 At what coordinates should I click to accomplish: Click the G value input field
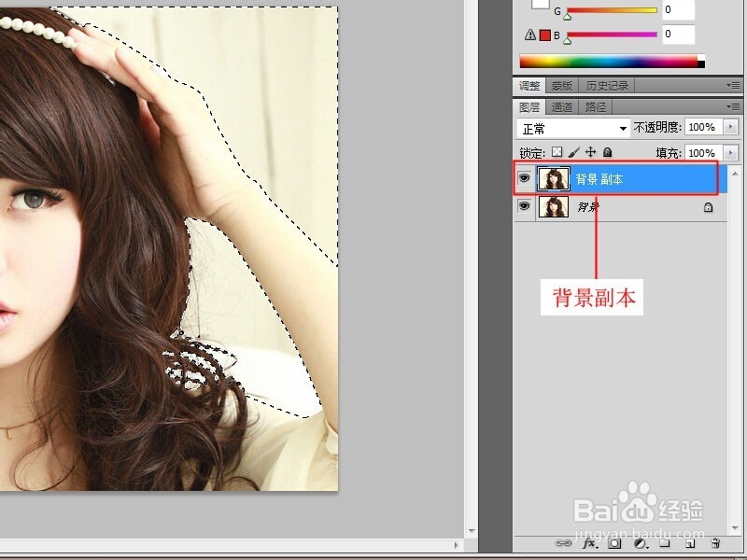tap(679, 10)
